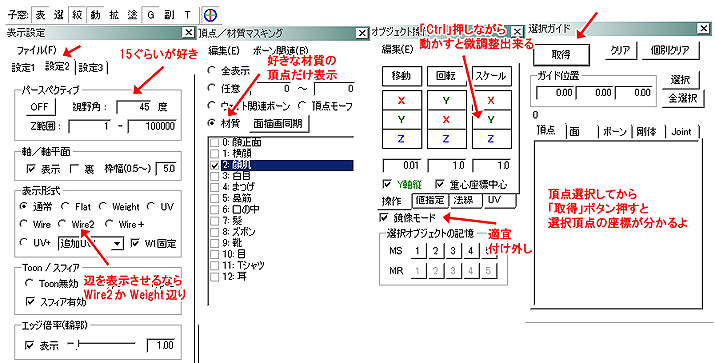Toggle the 動 sub-window toolbar button

click(95, 15)
